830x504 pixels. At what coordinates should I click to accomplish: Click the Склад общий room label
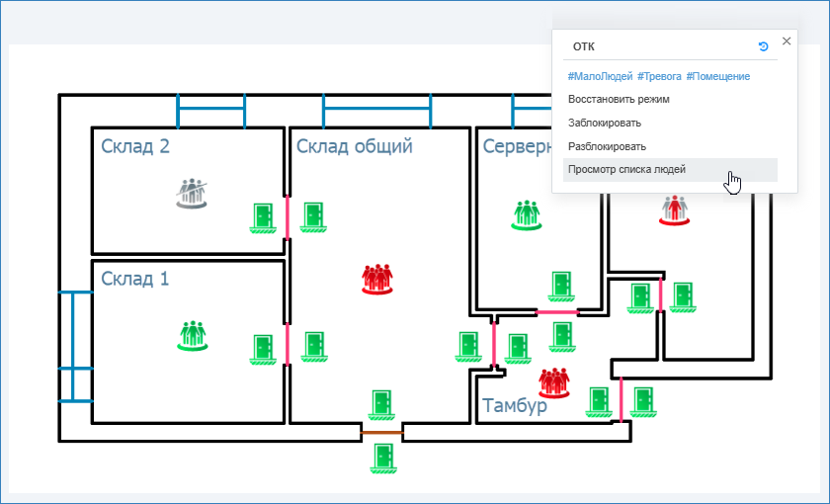click(355, 147)
